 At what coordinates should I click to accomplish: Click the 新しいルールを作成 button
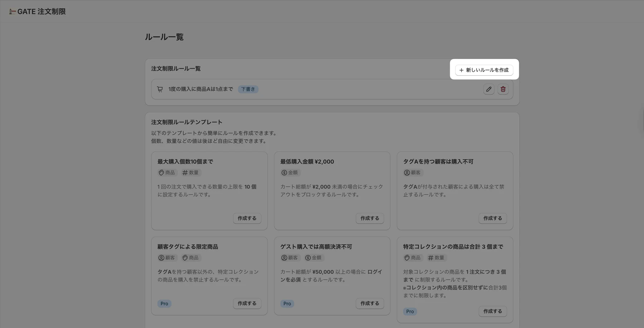tap(484, 70)
